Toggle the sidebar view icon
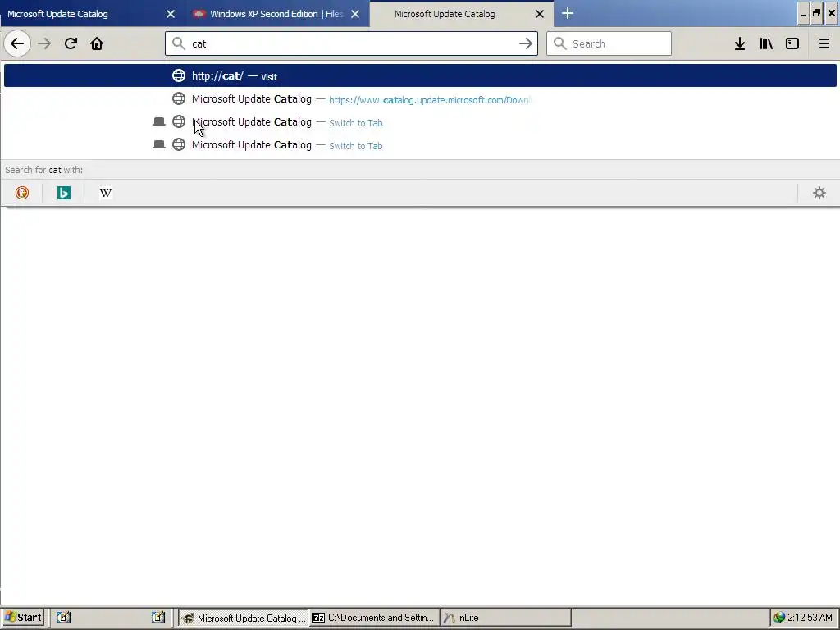840x630 pixels. point(792,43)
